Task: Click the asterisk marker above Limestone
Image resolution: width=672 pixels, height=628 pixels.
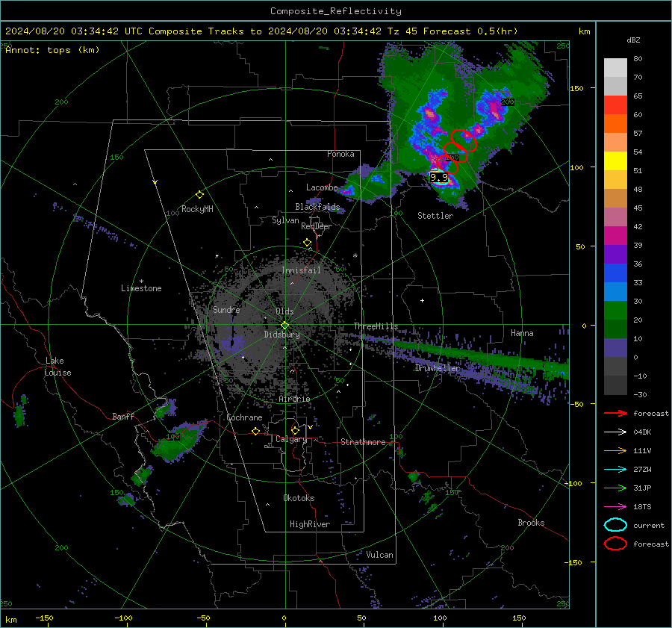Action: point(141,282)
